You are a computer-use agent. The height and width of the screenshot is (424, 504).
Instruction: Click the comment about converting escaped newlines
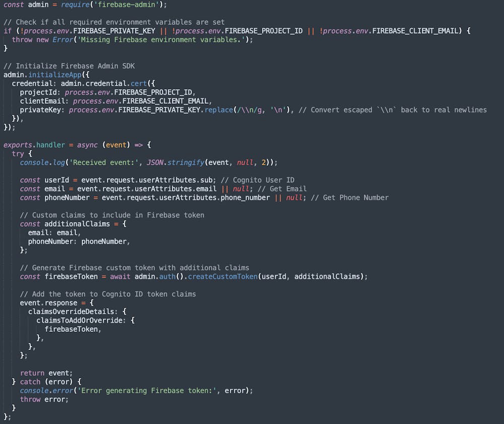(x=393, y=110)
